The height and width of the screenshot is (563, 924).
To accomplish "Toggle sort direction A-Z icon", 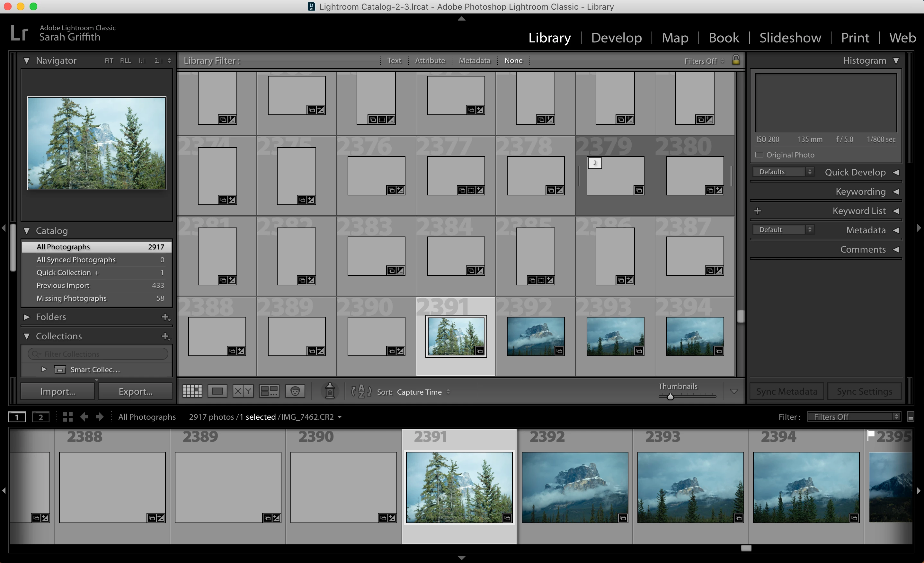I will [x=361, y=391].
